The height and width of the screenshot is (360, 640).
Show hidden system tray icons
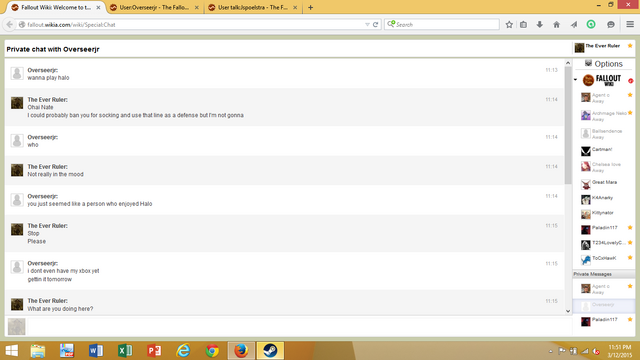(x=551, y=351)
